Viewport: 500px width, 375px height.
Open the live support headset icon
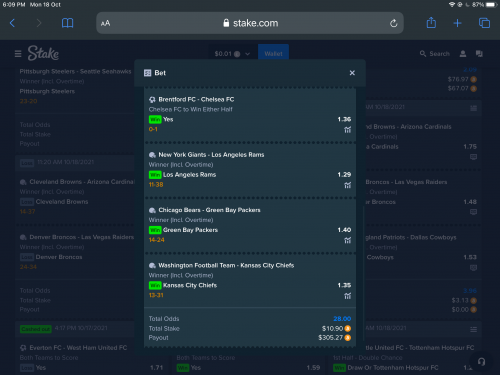click(x=481, y=362)
